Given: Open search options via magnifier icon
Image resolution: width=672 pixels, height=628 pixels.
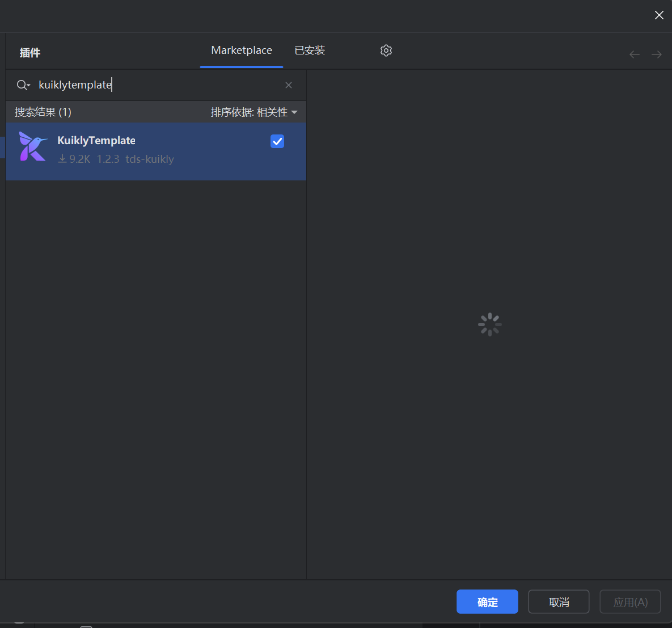Looking at the screenshot, I should coord(23,85).
